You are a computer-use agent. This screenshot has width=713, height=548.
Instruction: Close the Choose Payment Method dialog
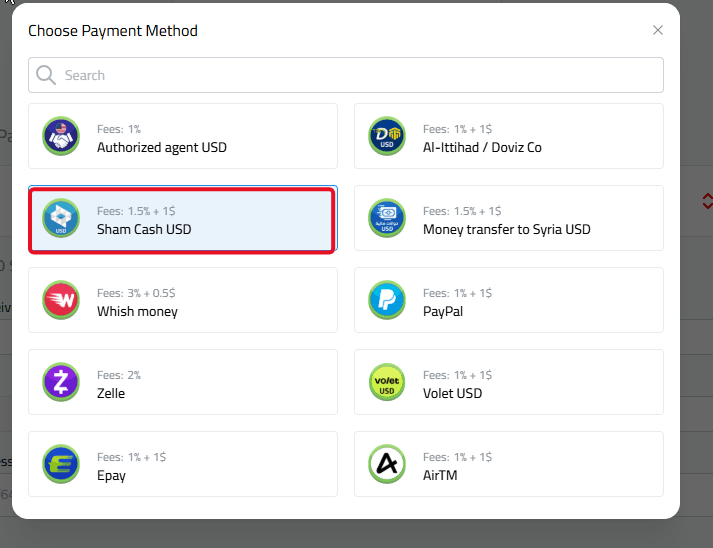click(658, 30)
